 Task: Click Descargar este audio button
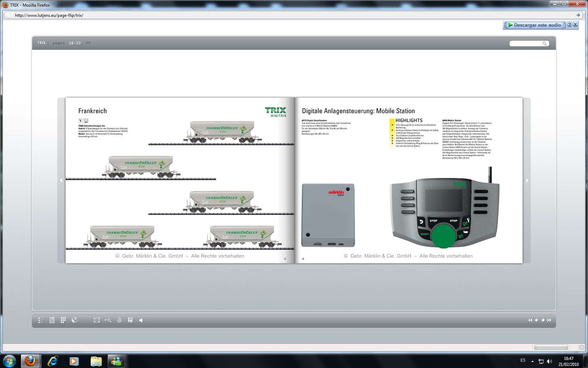535,25
